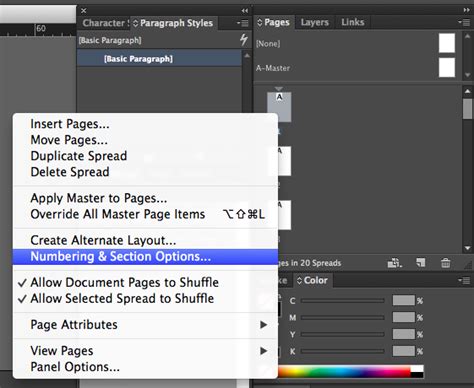
Task: Click the [None] master label
Action: click(268, 44)
